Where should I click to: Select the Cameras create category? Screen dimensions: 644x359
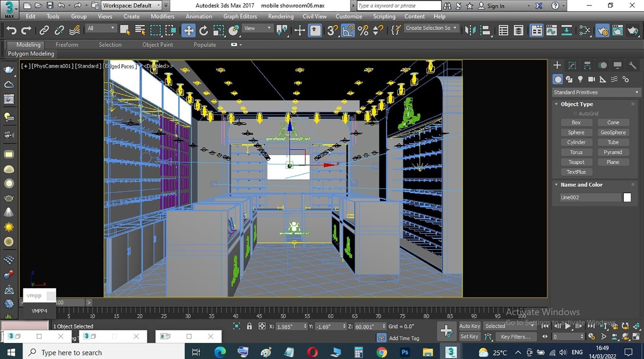(592, 79)
